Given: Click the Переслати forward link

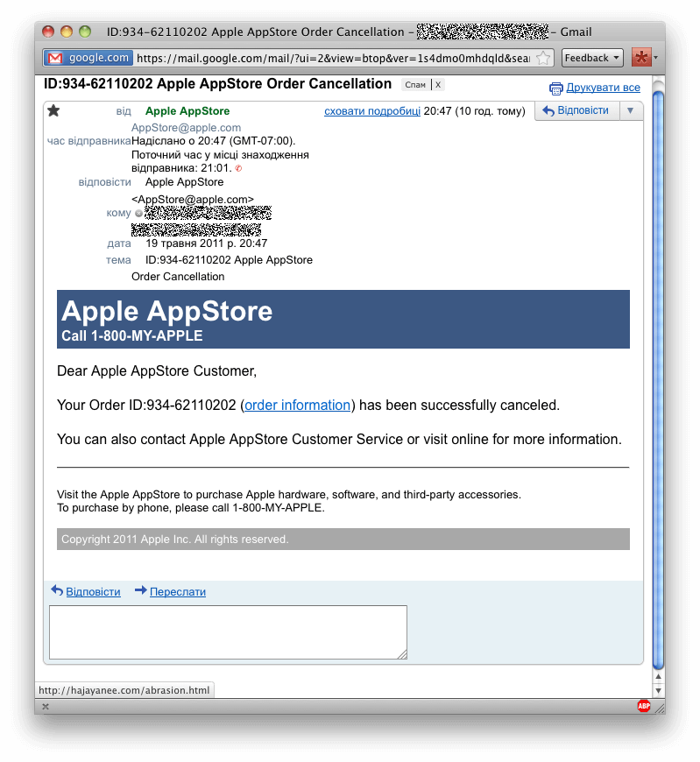Looking at the screenshot, I should (178, 591).
